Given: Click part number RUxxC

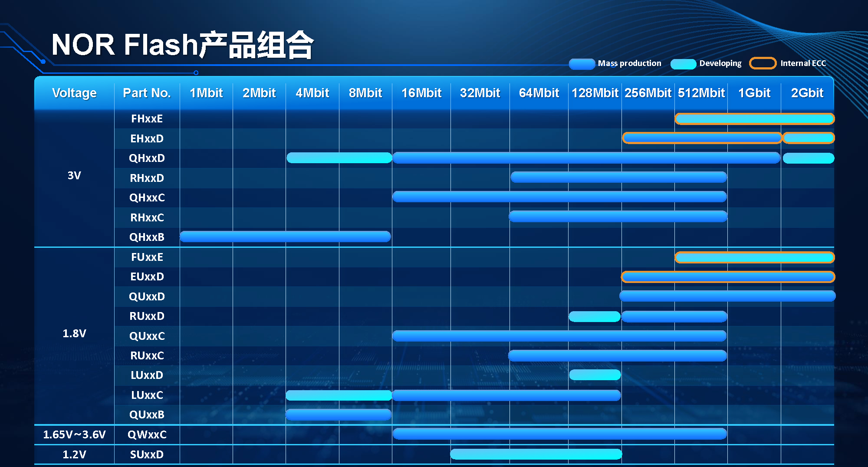Looking at the screenshot, I should click(x=147, y=355).
